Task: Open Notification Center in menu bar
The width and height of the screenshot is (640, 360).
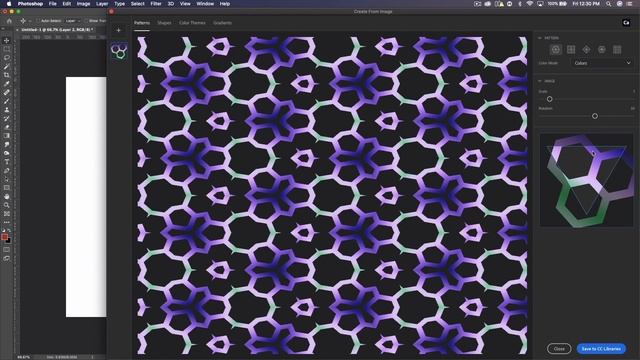Action: [x=629, y=4]
